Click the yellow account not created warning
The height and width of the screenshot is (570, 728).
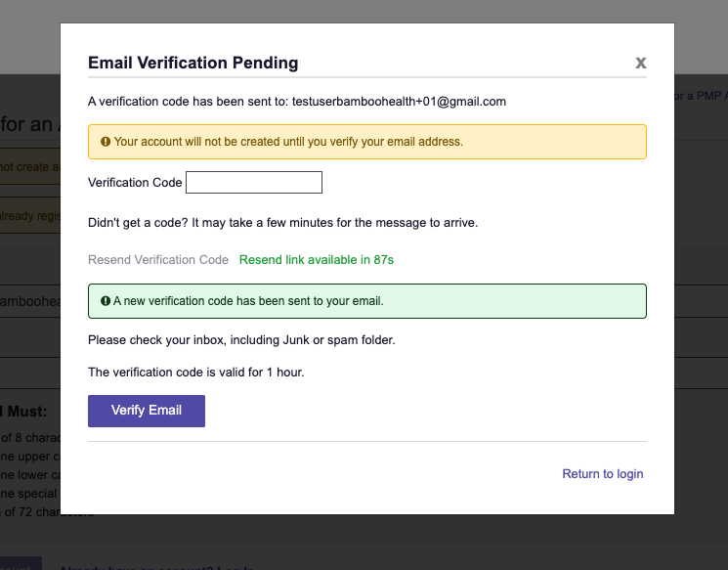(367, 142)
